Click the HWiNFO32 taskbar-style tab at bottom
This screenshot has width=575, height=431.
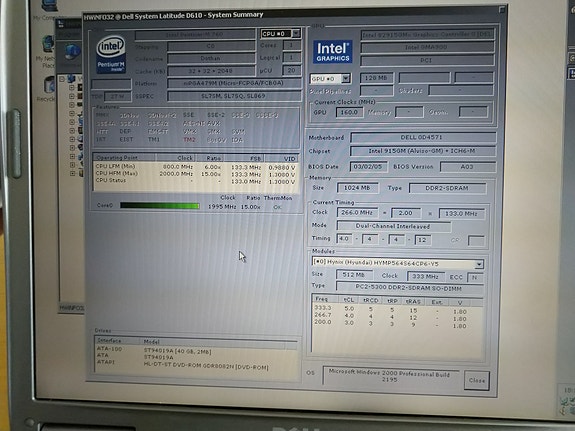point(72,307)
